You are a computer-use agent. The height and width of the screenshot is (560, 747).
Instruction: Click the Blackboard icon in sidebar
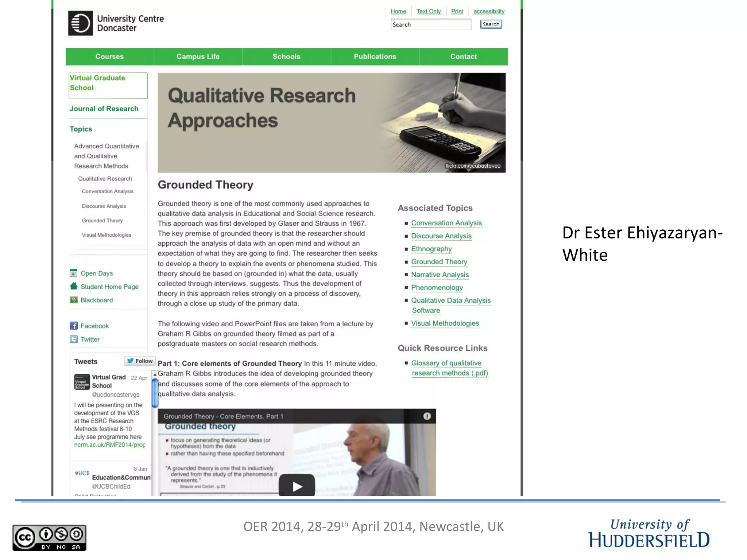click(73, 300)
